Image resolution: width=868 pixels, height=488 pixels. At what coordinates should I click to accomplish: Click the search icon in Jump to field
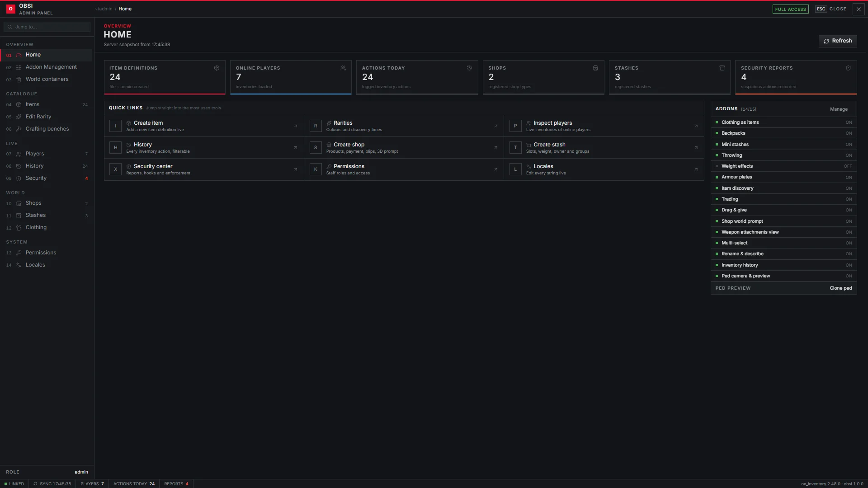coord(9,27)
